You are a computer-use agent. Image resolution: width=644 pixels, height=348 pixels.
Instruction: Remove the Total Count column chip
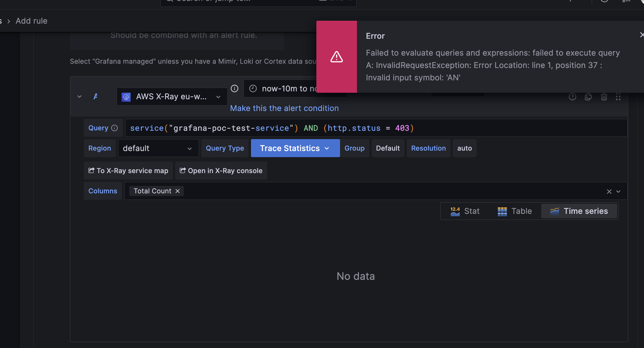(177, 191)
